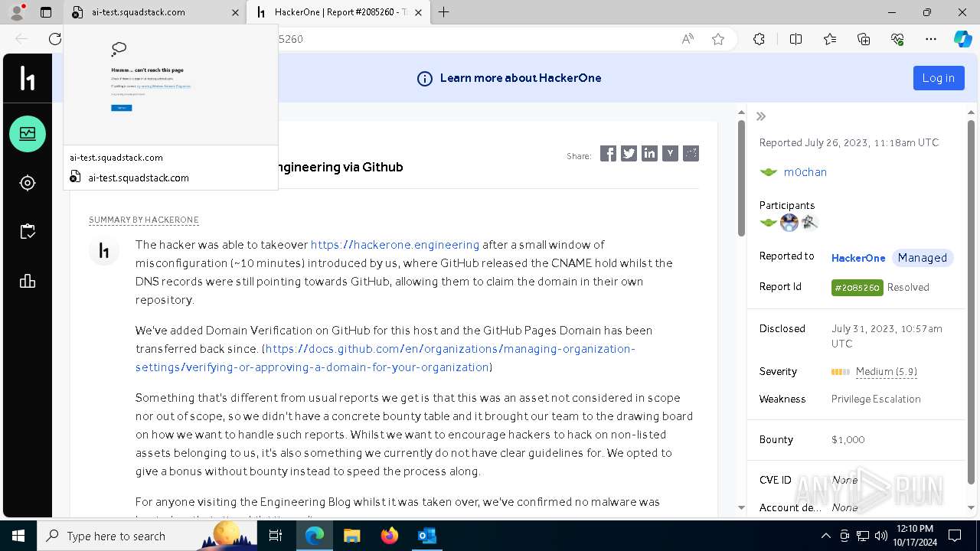Open the Windows Start menu
Image resolution: width=980 pixels, height=551 pixels.
pos(18,536)
